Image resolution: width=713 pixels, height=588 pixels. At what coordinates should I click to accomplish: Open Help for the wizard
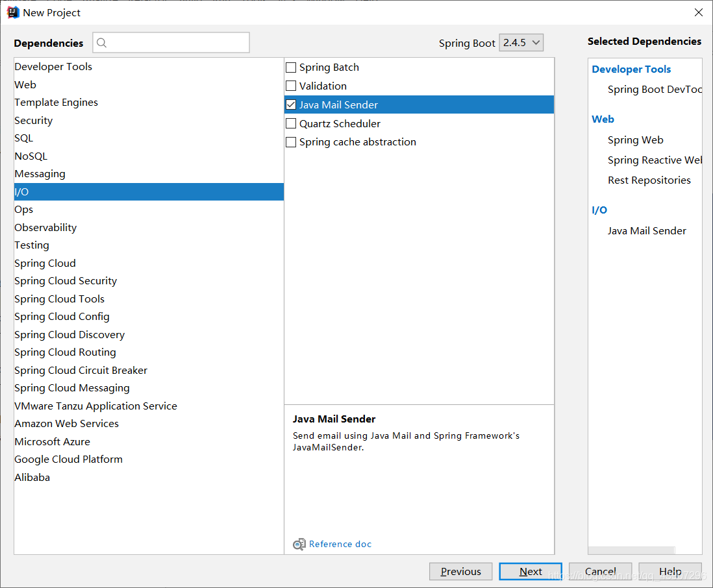[x=670, y=571]
